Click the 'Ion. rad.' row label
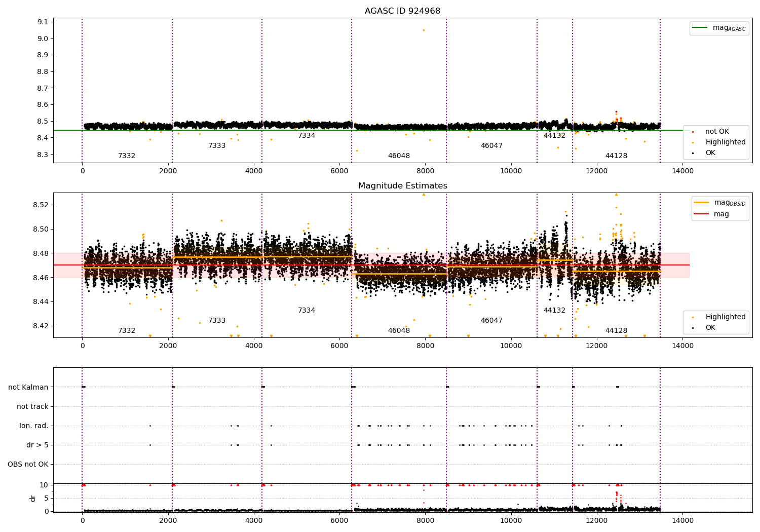This screenshot has width=760, height=532. click(34, 426)
